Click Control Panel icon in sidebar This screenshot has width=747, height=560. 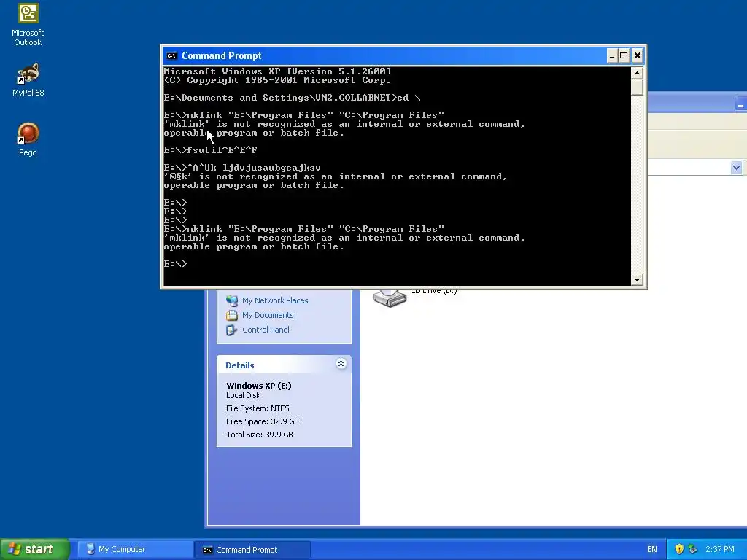[231, 330]
